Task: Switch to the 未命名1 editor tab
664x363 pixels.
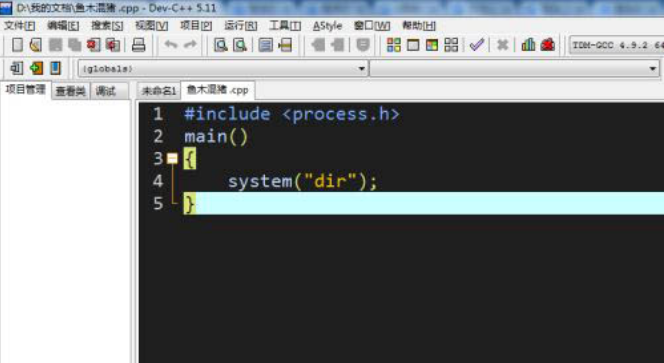Action: pos(158,91)
